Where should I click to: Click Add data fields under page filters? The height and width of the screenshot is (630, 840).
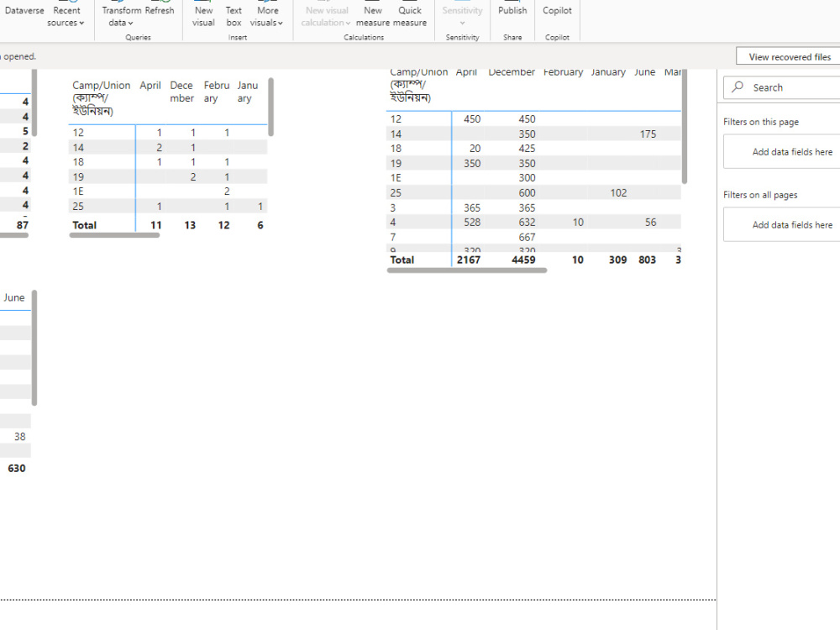pos(782,151)
